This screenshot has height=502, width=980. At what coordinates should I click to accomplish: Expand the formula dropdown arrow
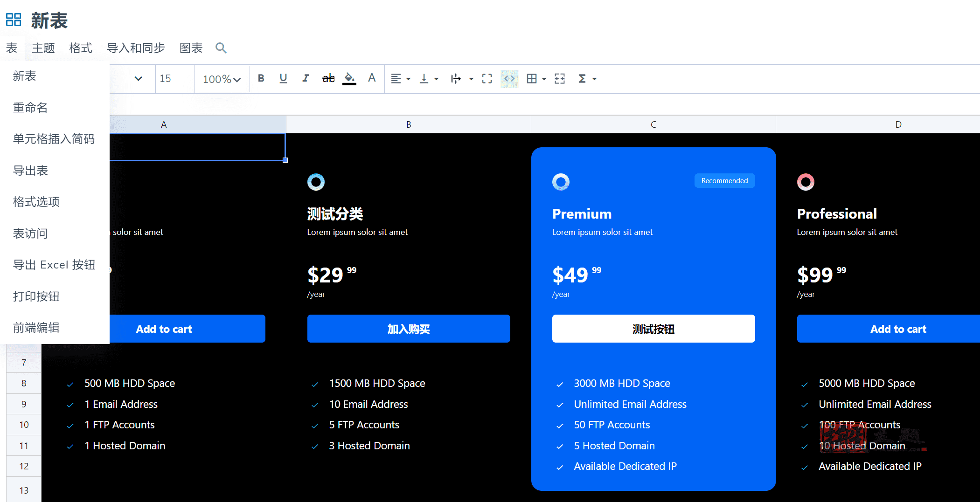click(x=595, y=79)
